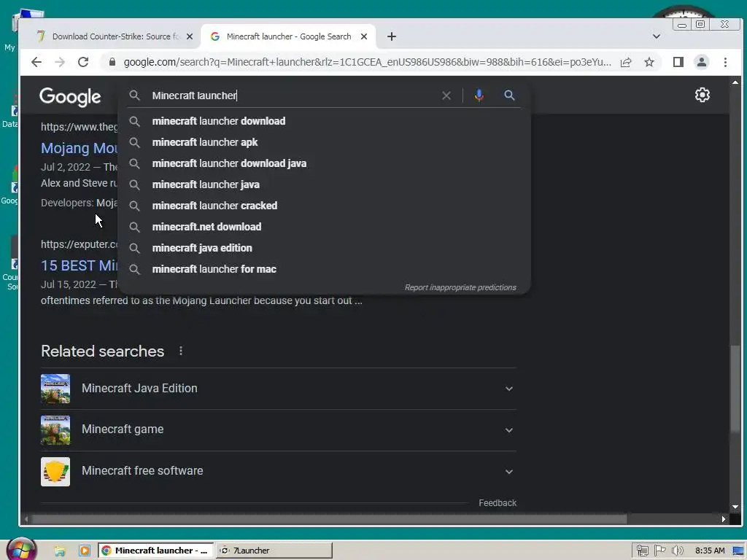This screenshot has width=747, height=560.
Task: Go back using the browser back arrow
Action: (36, 62)
